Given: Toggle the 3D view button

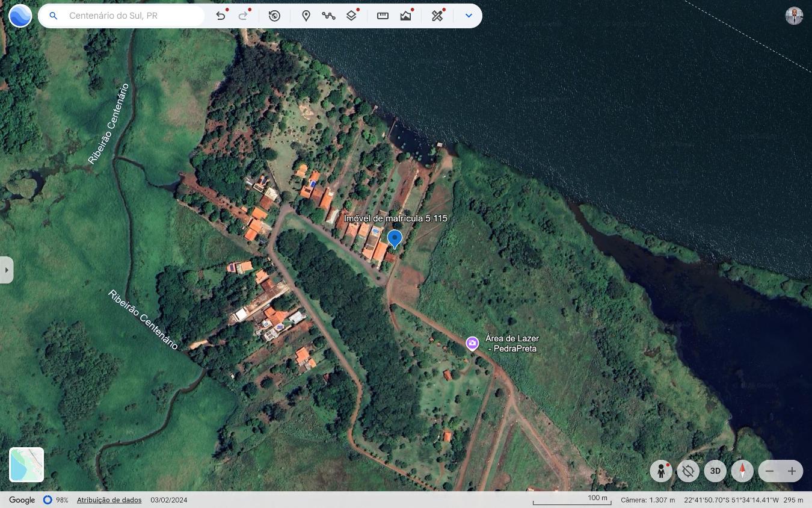Looking at the screenshot, I should (715, 471).
